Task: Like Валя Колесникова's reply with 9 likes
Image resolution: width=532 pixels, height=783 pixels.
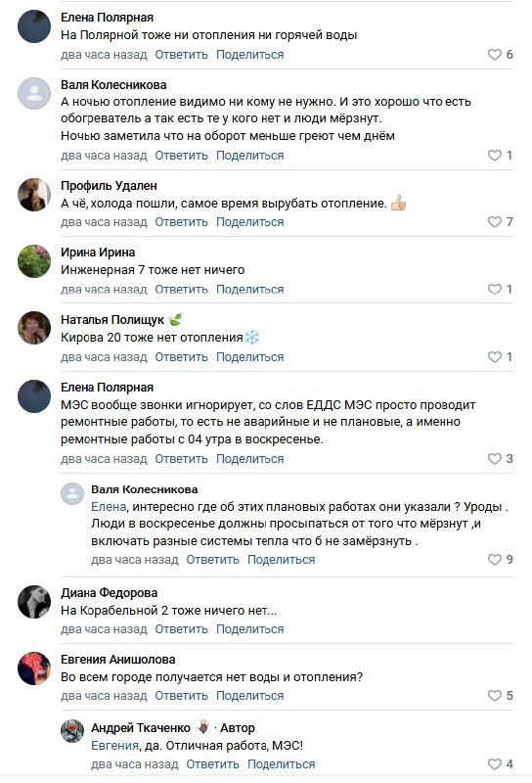Action: [500, 559]
